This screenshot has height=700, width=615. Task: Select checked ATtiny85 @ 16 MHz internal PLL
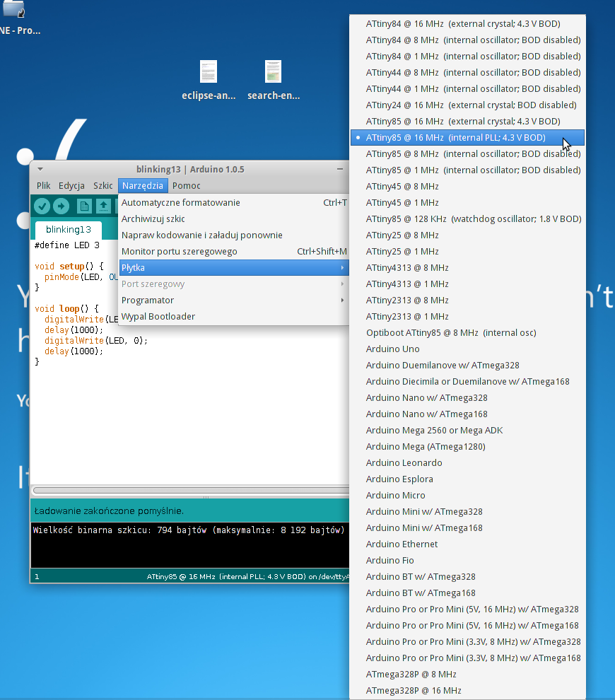468,137
